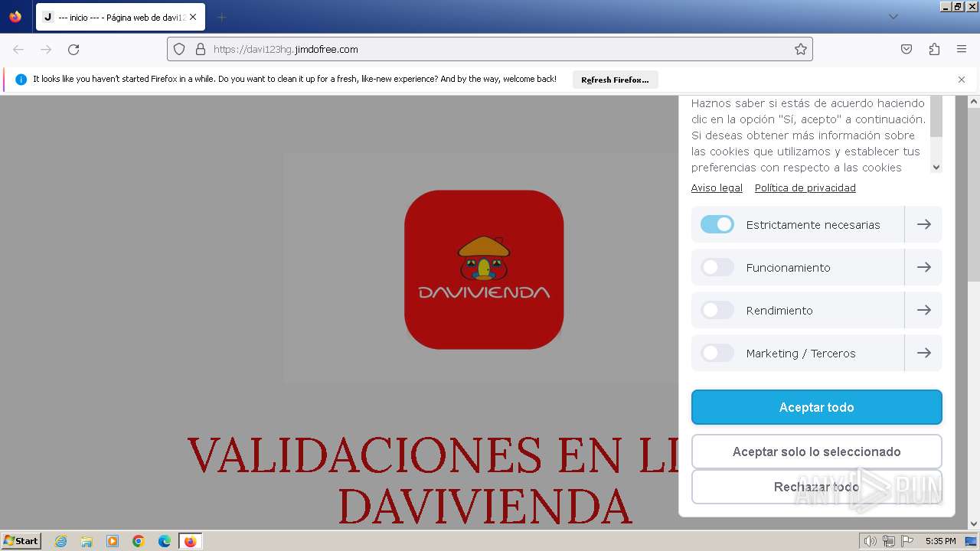The height and width of the screenshot is (551, 980).
Task: Click the taskbar clock showing 5:35 PM
Action: coord(940,541)
